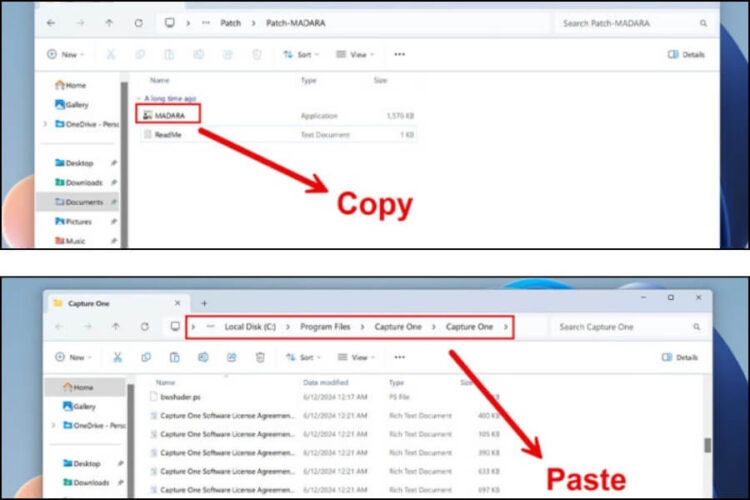Click This PC icon in Patch-MADARA address bar
This screenshot has width=750, height=500.
pos(169,23)
